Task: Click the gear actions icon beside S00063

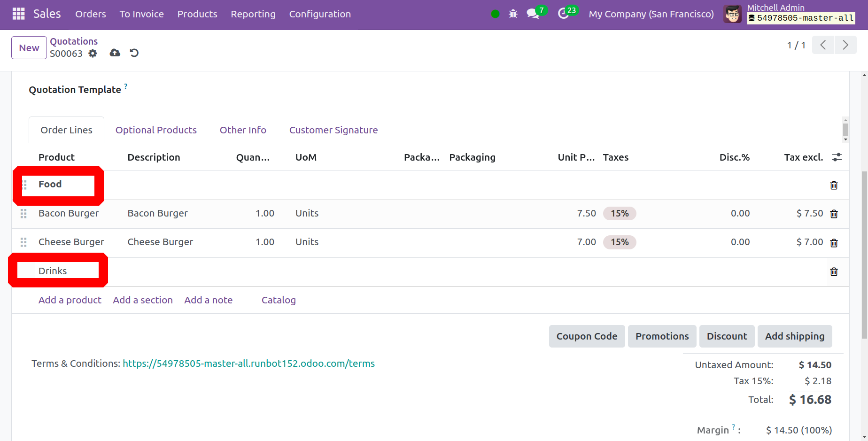Action: tap(93, 54)
